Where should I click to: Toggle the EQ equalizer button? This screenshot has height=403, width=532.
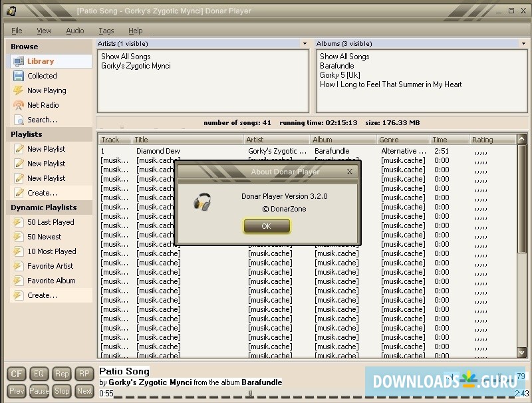39,374
